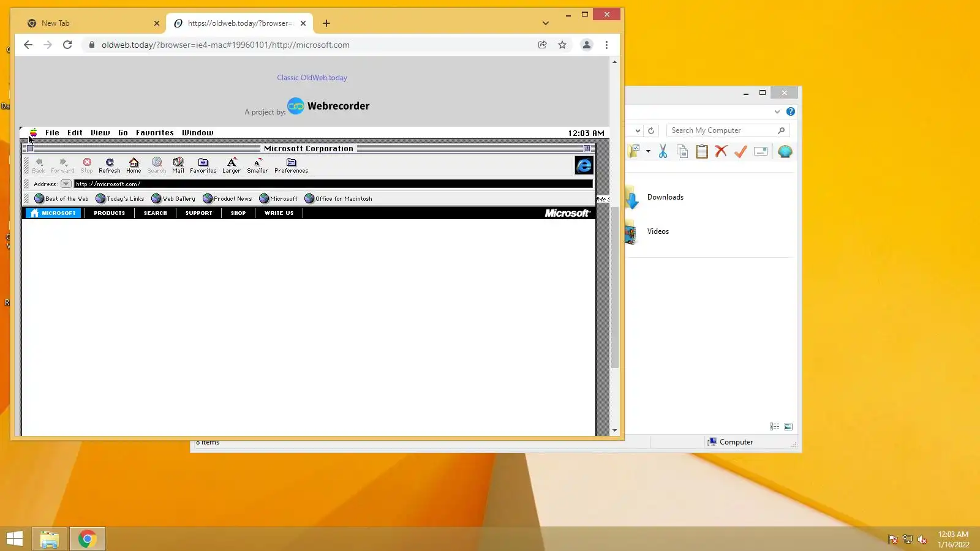Click the Search My Computer box
The width and height of the screenshot is (980, 551).
click(728, 130)
